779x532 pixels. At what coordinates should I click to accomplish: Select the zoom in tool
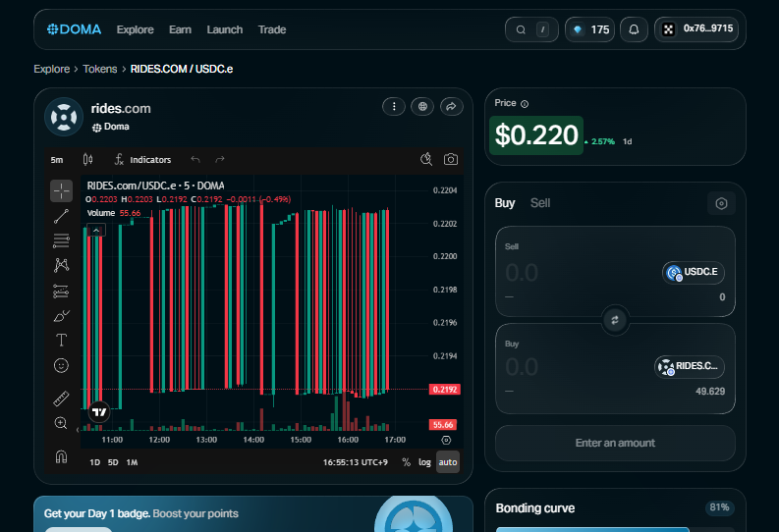click(x=61, y=423)
